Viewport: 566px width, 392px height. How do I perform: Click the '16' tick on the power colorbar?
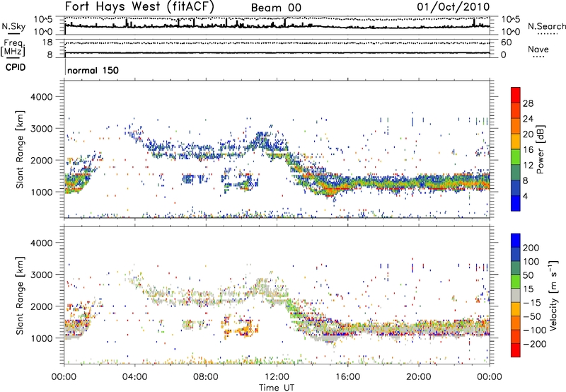tap(528, 150)
